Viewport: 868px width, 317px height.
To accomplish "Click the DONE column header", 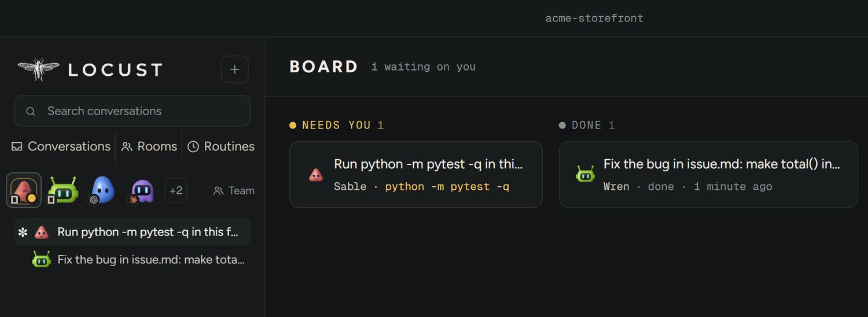I will [587, 125].
